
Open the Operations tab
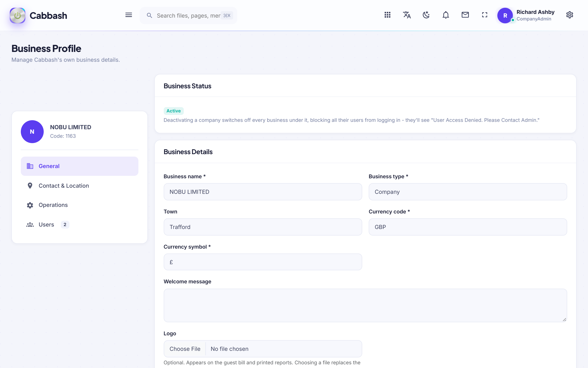click(79, 205)
